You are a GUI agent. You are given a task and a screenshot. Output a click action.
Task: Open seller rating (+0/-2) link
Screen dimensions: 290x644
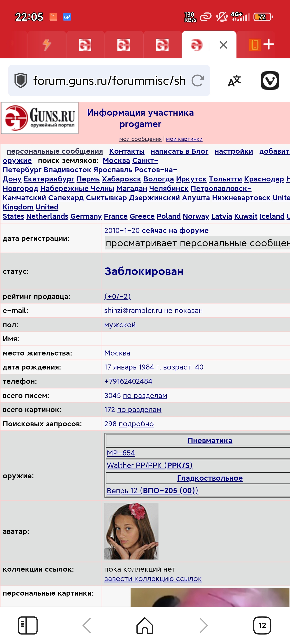(118, 297)
